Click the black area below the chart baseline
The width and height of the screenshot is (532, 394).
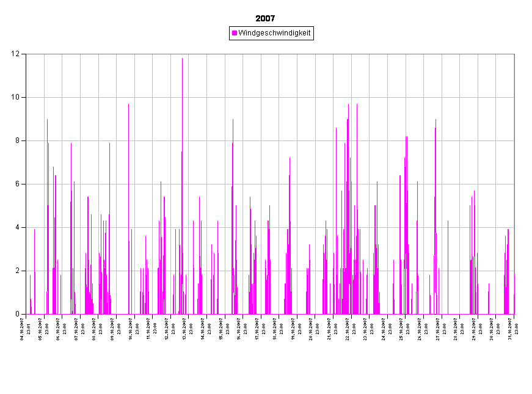click(269, 354)
